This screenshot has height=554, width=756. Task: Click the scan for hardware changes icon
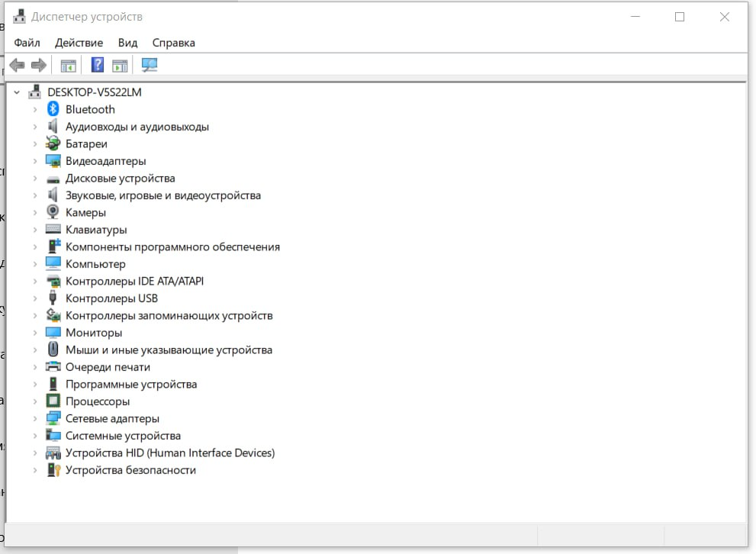[150, 66]
